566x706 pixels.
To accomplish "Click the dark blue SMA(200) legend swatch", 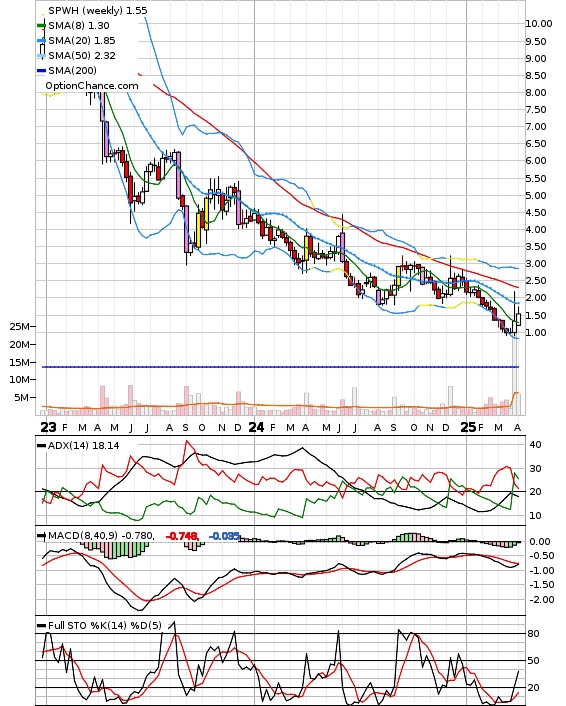I will [x=41, y=71].
